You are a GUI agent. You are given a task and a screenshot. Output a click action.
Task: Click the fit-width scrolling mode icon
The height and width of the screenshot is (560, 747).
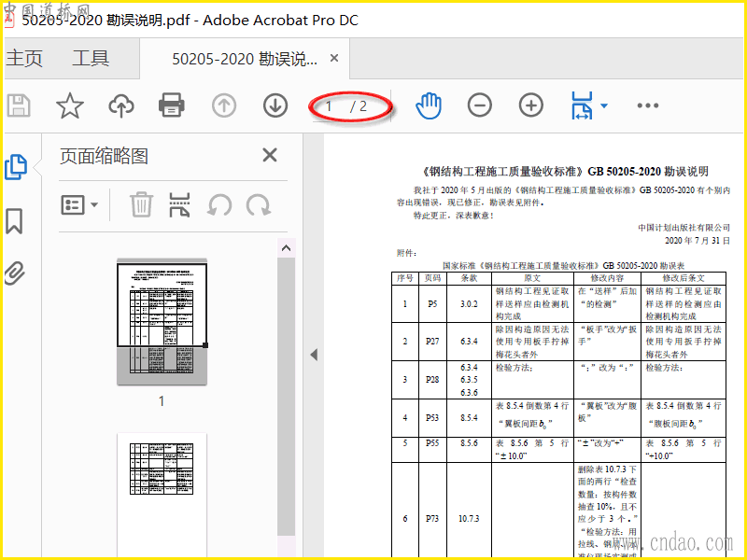[582, 105]
